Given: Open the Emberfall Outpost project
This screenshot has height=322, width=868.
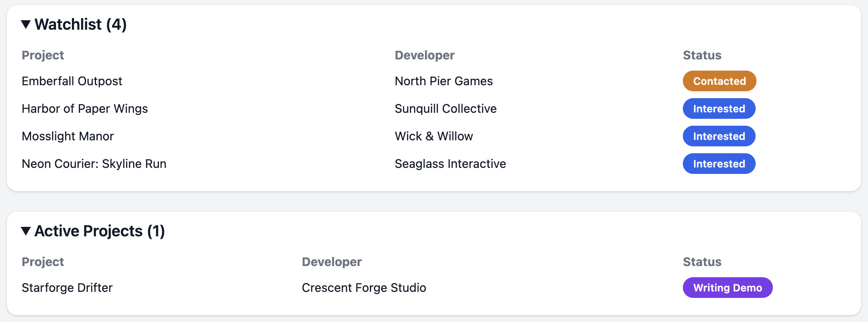Looking at the screenshot, I should [x=72, y=81].
